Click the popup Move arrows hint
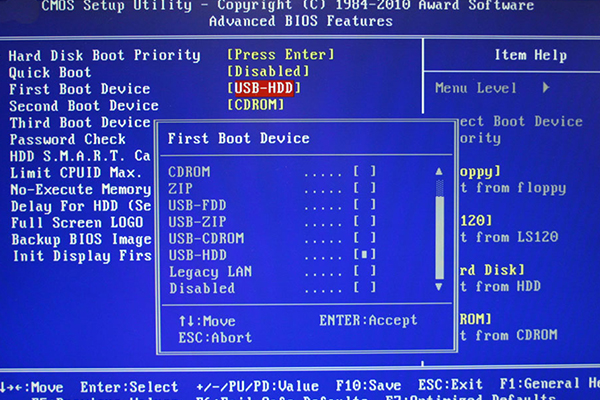This screenshot has height=400, width=600. pyautogui.click(x=207, y=321)
